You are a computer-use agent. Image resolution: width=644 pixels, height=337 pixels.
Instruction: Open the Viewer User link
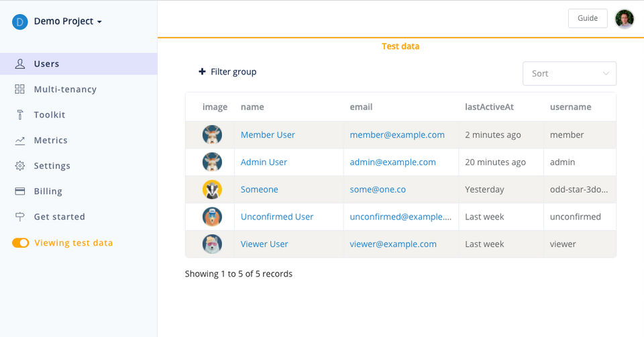[264, 244]
